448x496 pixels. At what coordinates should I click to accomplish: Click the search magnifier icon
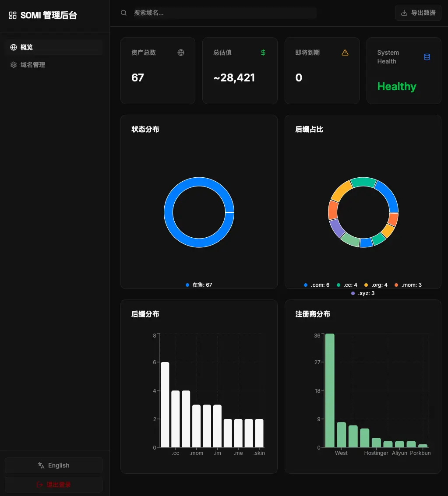click(x=123, y=13)
